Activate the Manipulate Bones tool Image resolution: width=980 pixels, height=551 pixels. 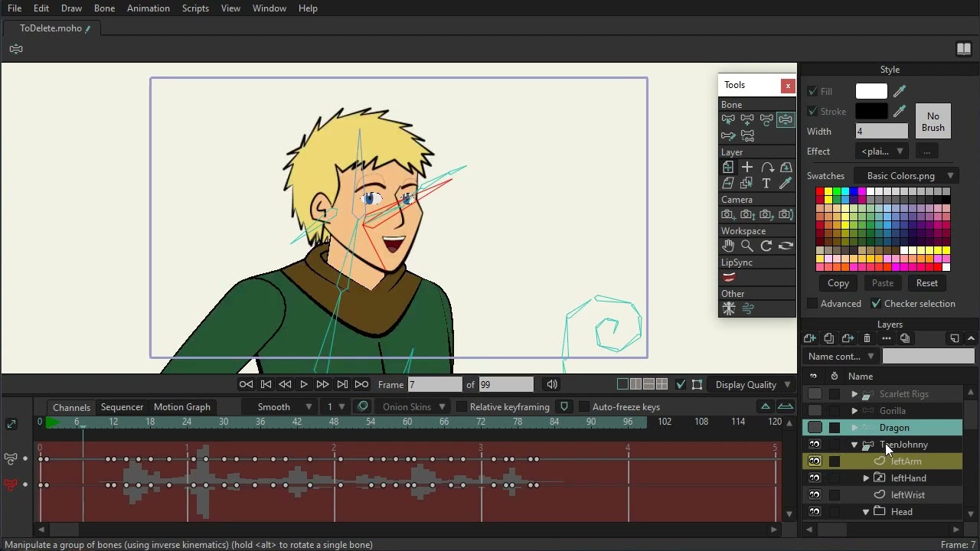click(786, 119)
